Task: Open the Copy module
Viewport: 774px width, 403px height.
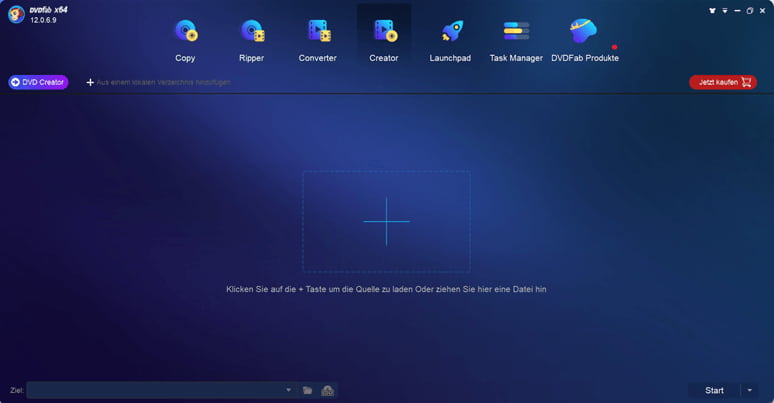Action: [x=185, y=41]
